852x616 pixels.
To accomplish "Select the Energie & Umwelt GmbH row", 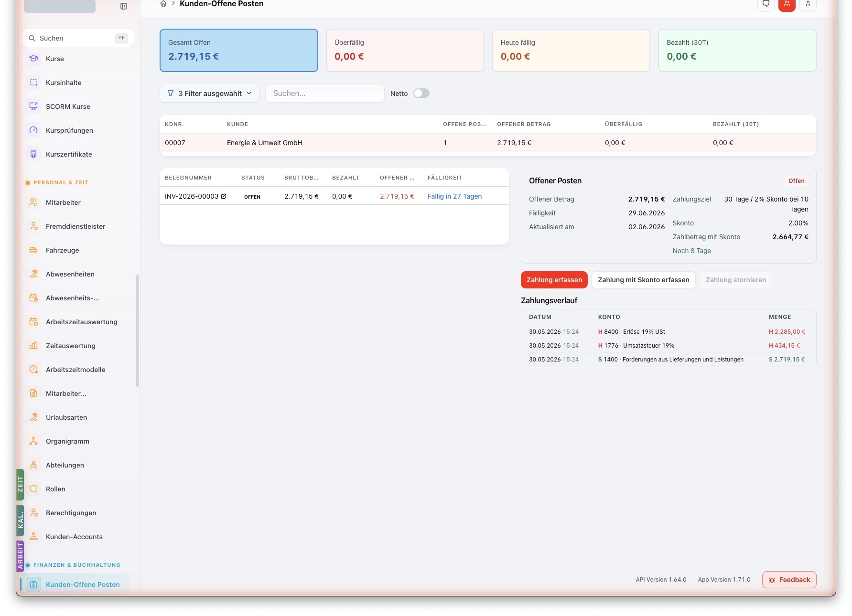I will pyautogui.click(x=488, y=143).
